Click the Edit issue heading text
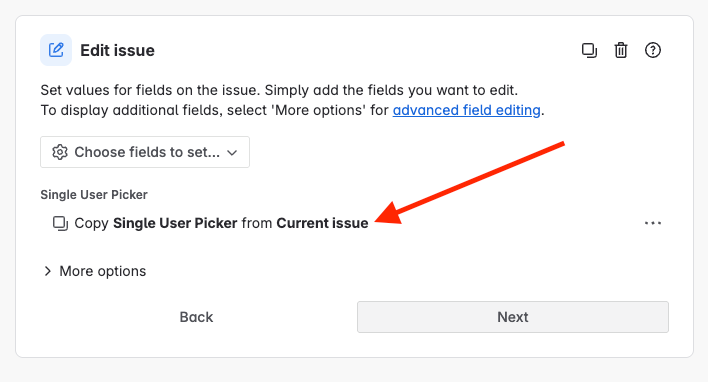 117,50
